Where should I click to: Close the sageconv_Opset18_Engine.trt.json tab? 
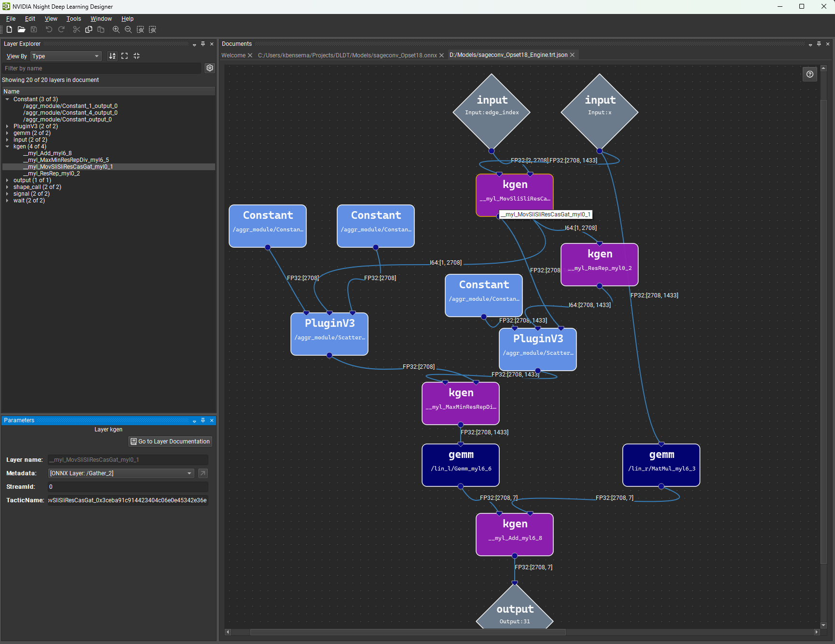[x=572, y=55]
